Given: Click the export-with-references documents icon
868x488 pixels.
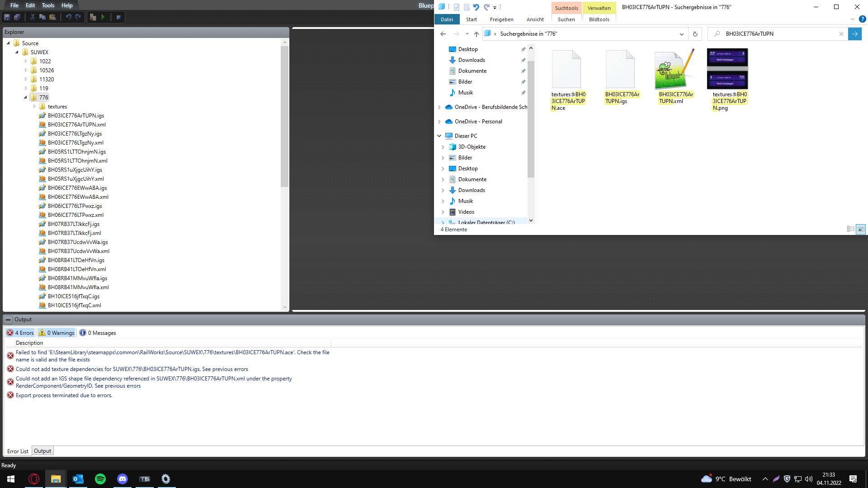Looking at the screenshot, I should (x=93, y=17).
